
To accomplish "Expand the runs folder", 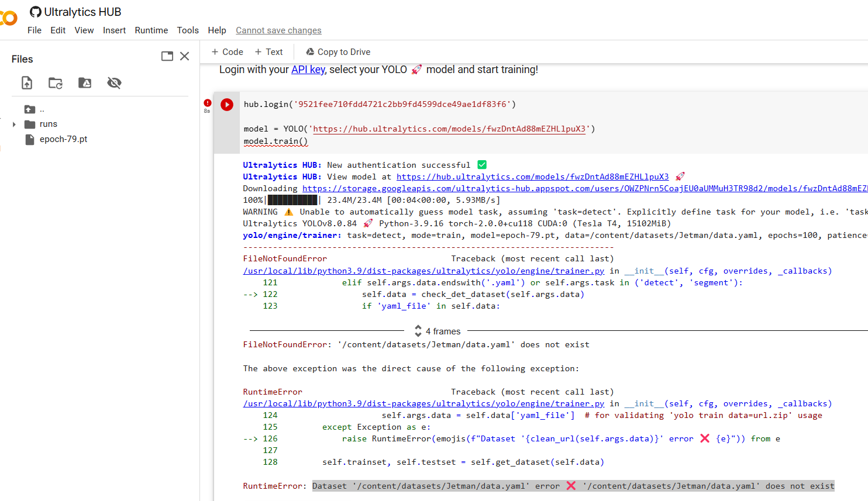I will [x=13, y=124].
